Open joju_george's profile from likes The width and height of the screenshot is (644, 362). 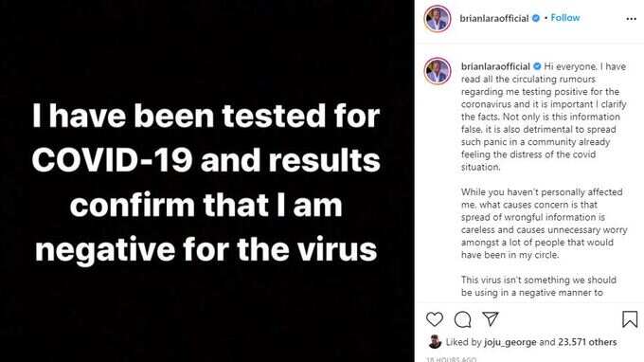coord(510,342)
